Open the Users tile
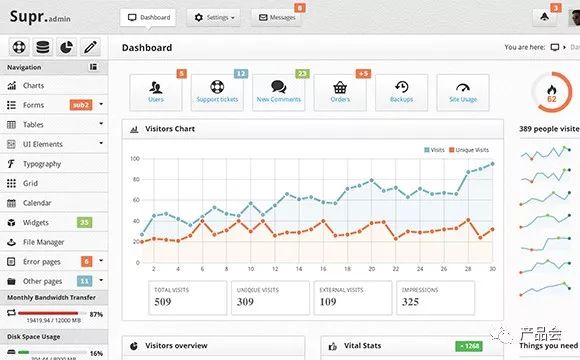 (156, 92)
